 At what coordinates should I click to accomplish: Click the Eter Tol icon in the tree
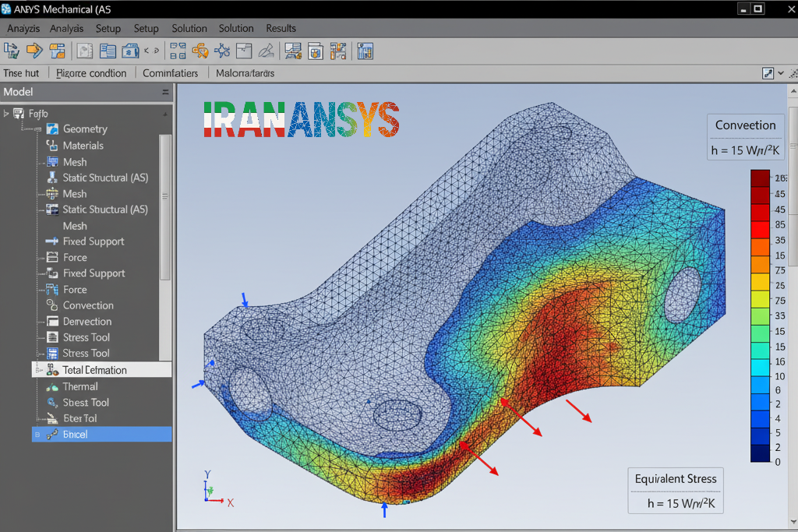52,418
